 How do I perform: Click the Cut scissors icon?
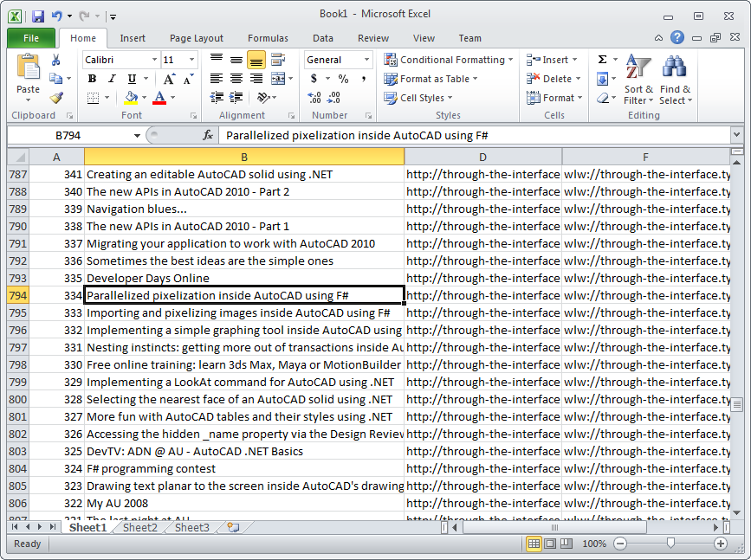tap(56, 60)
